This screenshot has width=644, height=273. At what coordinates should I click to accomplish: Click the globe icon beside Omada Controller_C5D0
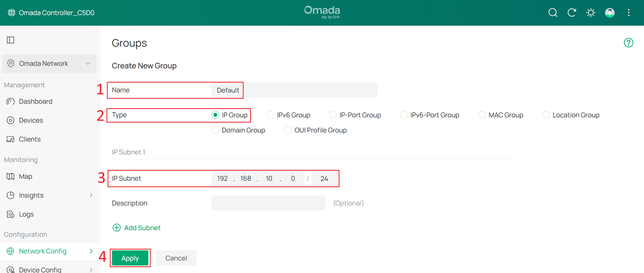[12, 13]
